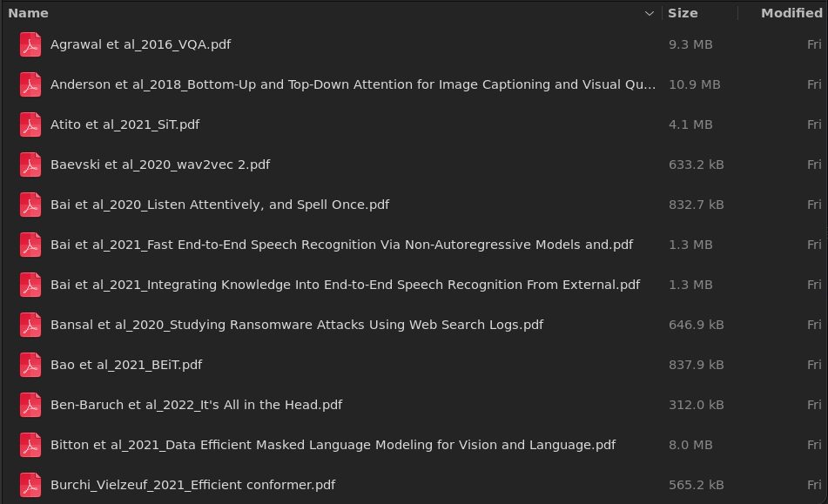The width and height of the screenshot is (828, 504).
Task: Click the PDF icon for the Bitton 2021 paper
Action: pos(30,445)
